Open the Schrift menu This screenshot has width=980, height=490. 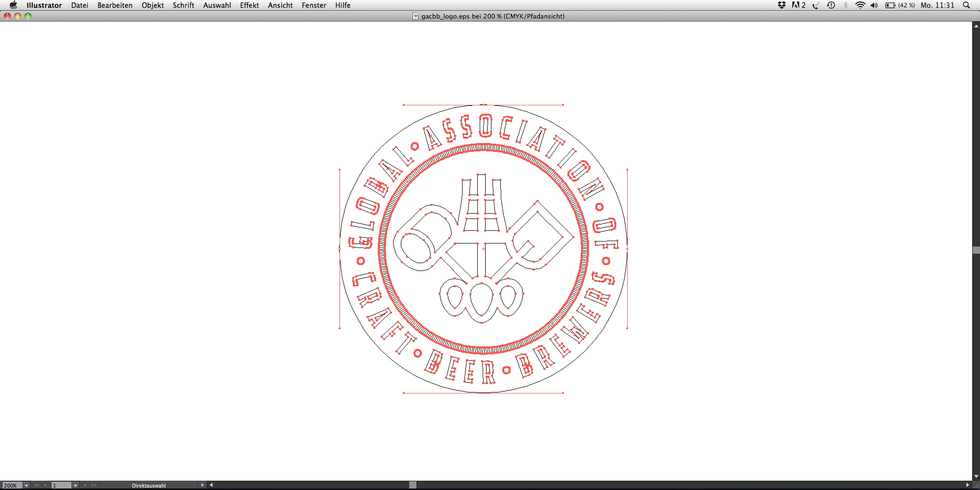tap(183, 5)
